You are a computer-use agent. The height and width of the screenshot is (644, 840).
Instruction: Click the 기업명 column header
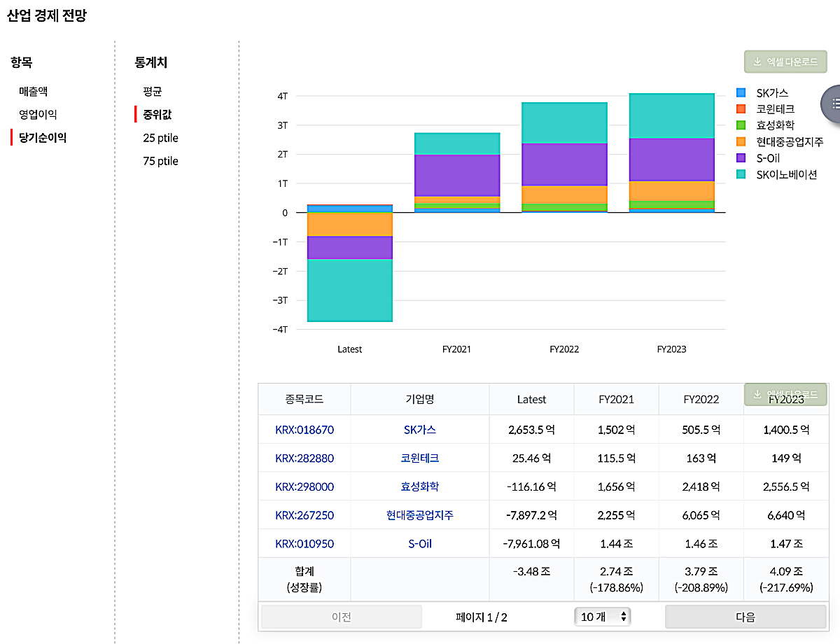[x=420, y=399]
